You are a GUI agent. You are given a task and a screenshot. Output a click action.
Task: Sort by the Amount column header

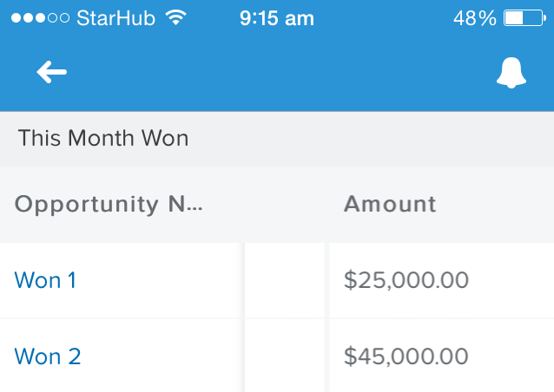(x=390, y=205)
